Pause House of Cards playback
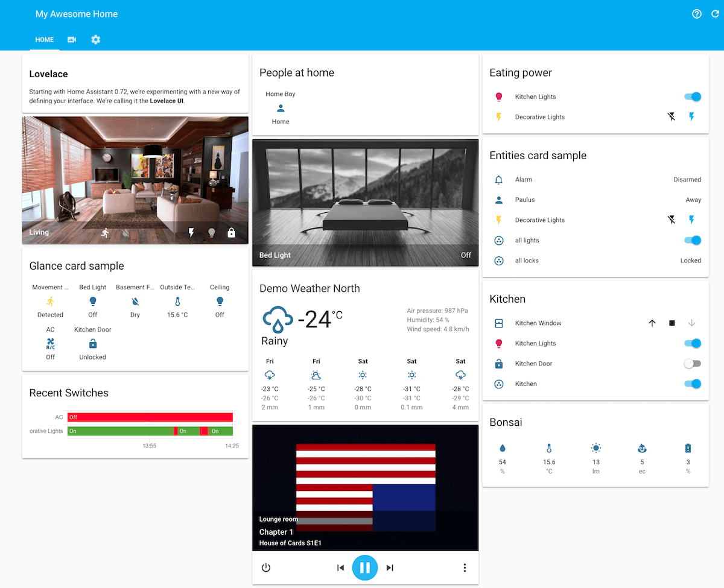The width and height of the screenshot is (724, 588). pos(365,567)
